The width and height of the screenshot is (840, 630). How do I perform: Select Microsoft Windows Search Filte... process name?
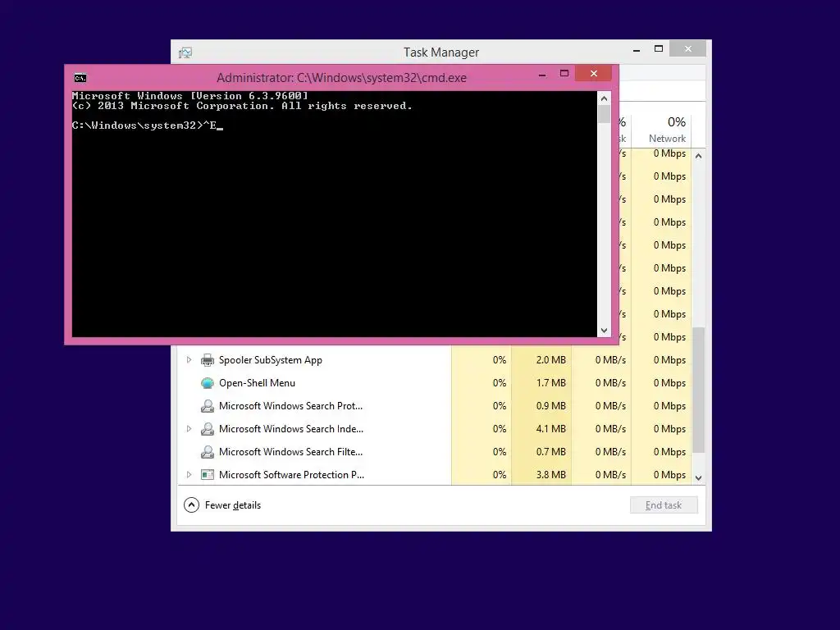coord(291,452)
